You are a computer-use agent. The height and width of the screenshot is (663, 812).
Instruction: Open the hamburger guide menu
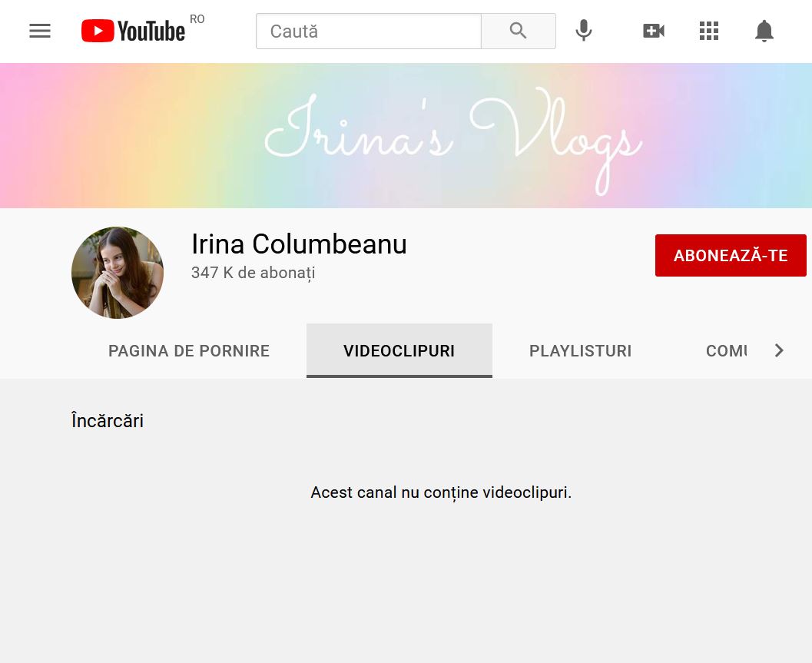[x=40, y=31]
